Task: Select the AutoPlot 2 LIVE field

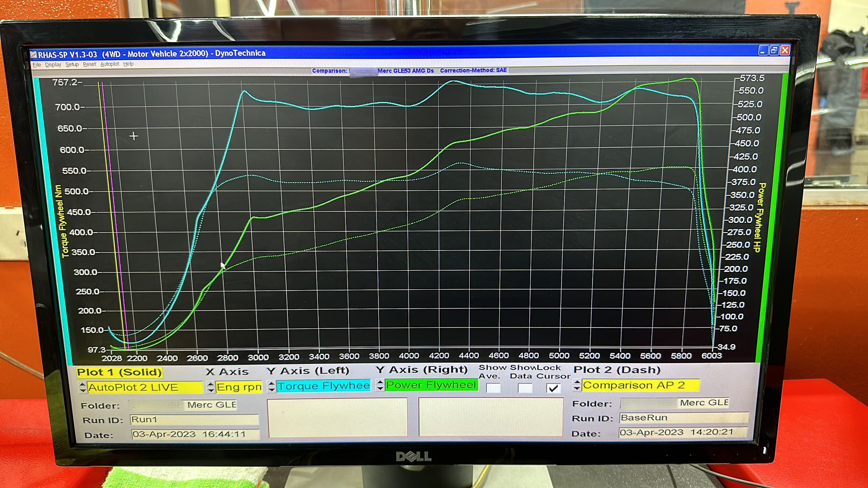Action: point(145,387)
